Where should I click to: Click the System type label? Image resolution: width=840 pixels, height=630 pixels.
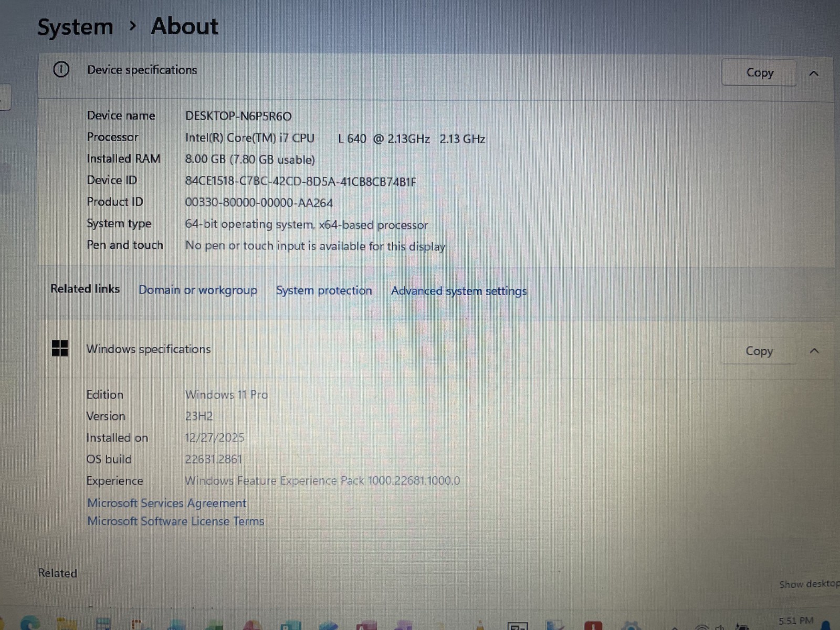click(x=119, y=224)
